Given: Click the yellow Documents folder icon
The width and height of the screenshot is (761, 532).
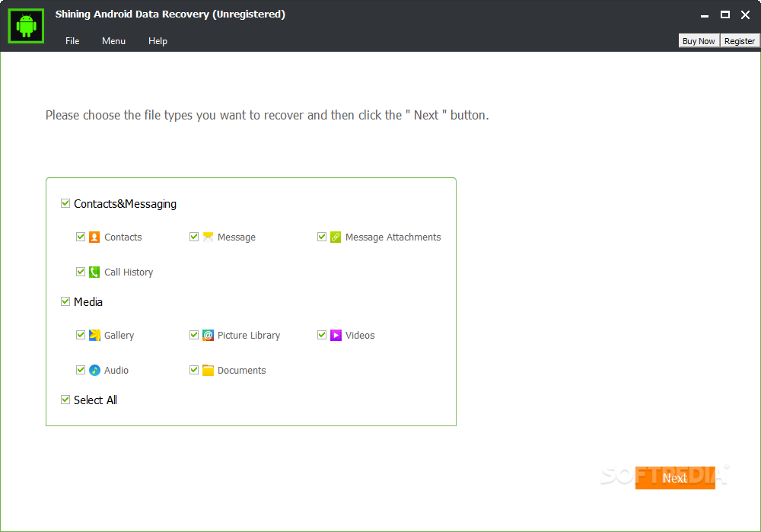Looking at the screenshot, I should (x=208, y=370).
